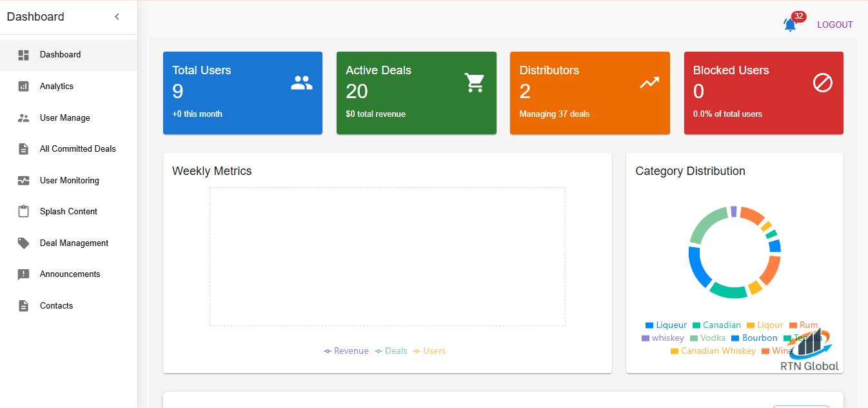Click the 'Category Distribution' heading

[690, 171]
